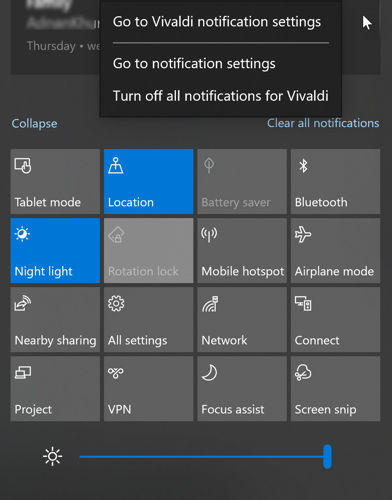
Task: Disable Night light via its label
Action: (x=43, y=272)
